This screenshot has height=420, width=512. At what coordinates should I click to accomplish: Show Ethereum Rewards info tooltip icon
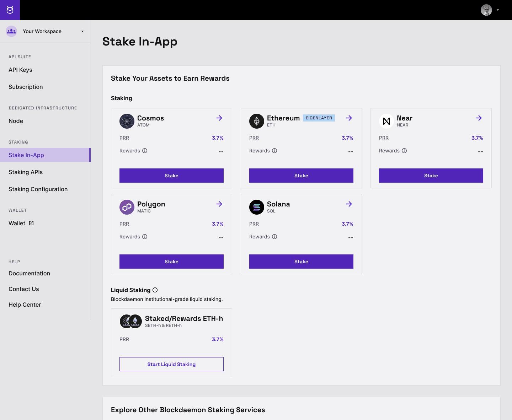[x=274, y=151]
